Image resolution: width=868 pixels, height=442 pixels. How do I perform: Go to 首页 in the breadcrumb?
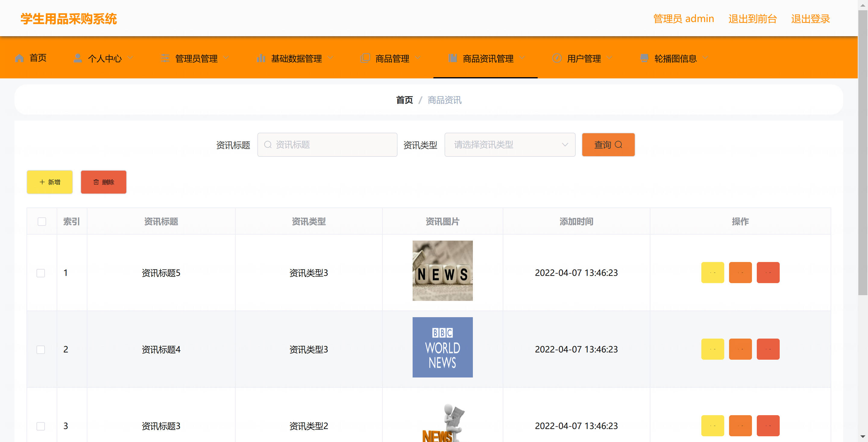coord(404,100)
